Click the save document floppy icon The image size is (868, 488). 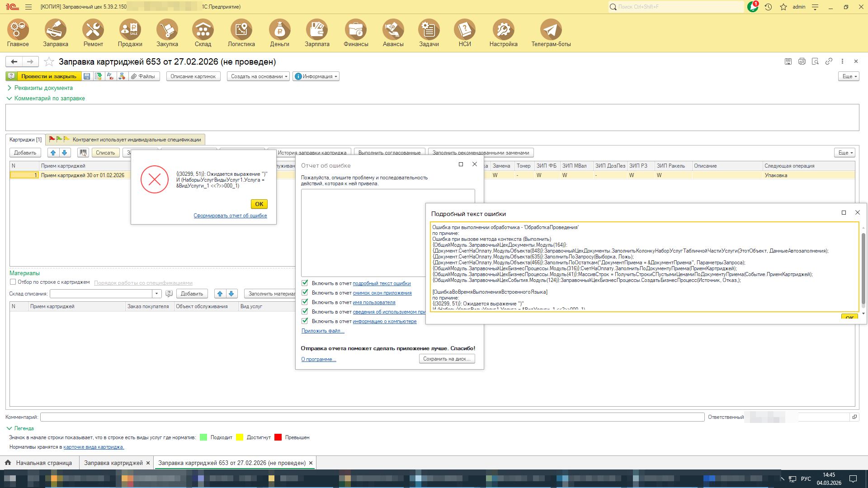[x=87, y=76]
